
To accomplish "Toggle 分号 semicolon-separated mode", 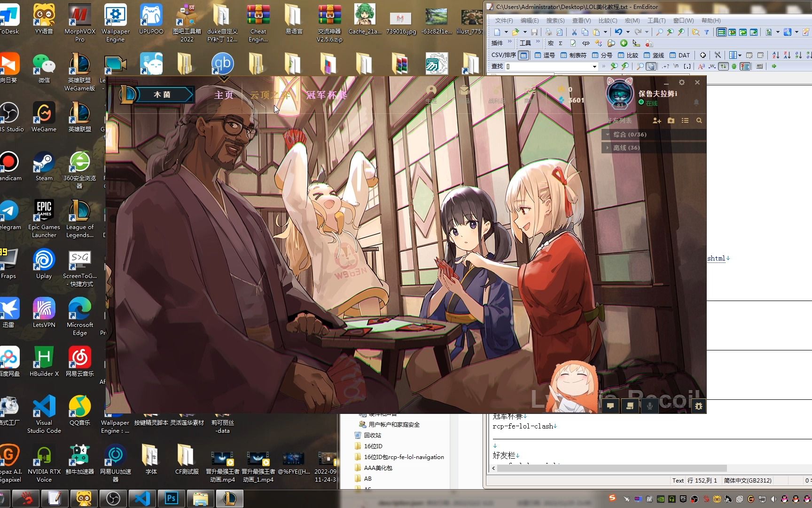I will (x=602, y=55).
